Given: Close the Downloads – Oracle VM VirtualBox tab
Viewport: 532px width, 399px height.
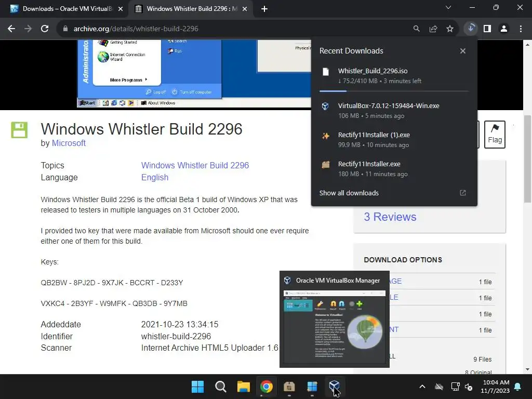Looking at the screenshot, I should click(121, 9).
